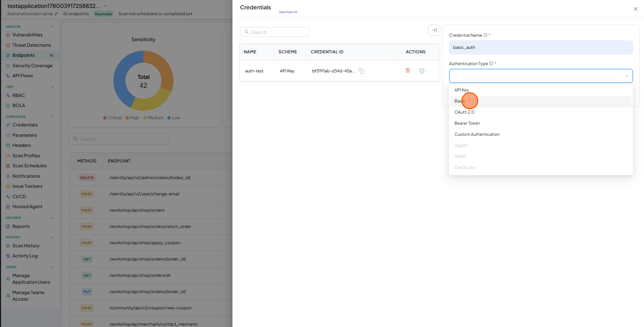The image size is (644, 327).
Task: Click the /workshop/api/shop/orders/all endpoint
Action: [x=140, y=275]
